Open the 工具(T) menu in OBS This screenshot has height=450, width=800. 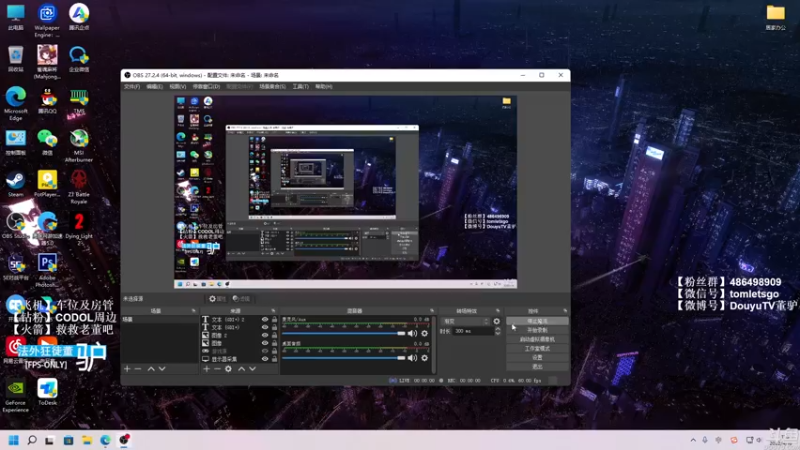coord(301,87)
